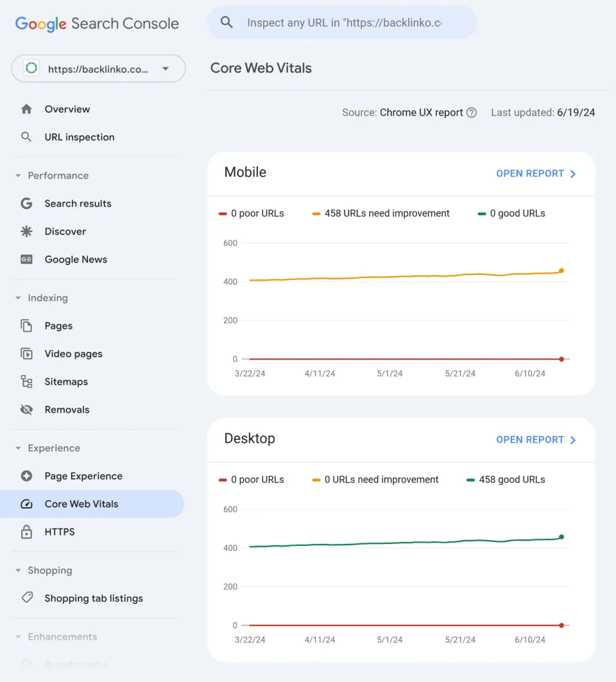Click the Removals crossed-eye icon

point(26,409)
